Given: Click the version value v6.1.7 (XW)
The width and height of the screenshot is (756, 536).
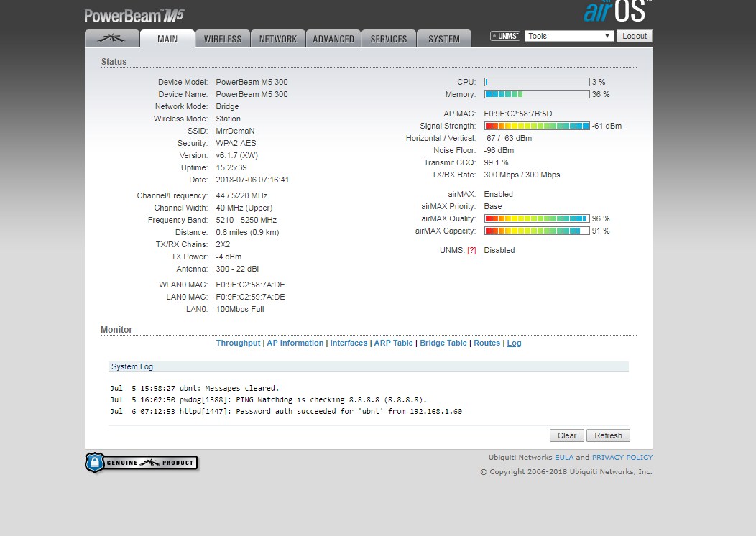Looking at the screenshot, I should (x=236, y=155).
